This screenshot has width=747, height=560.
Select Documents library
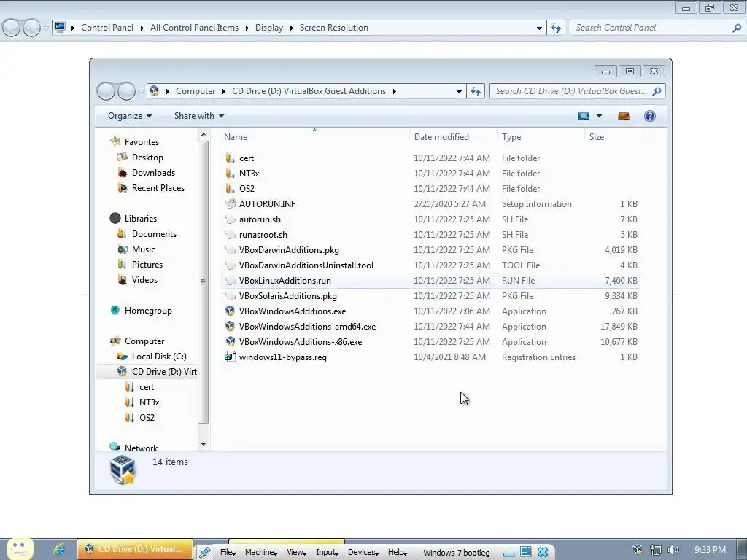[154, 234]
